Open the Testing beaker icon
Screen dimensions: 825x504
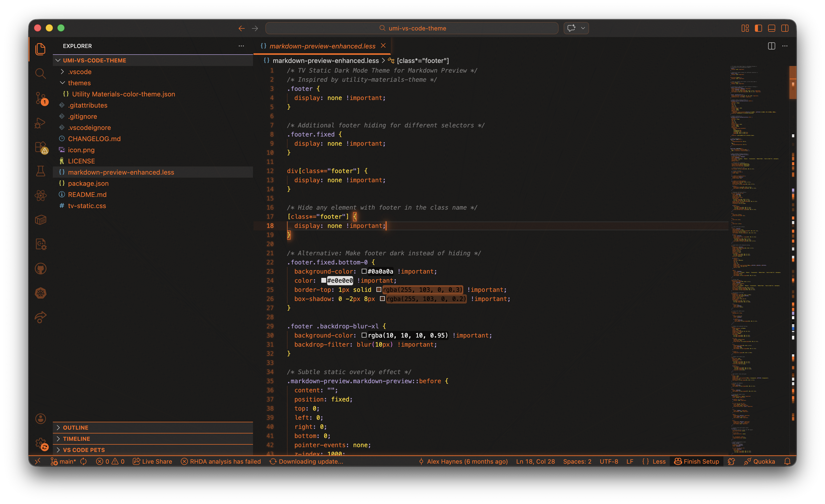point(41,171)
